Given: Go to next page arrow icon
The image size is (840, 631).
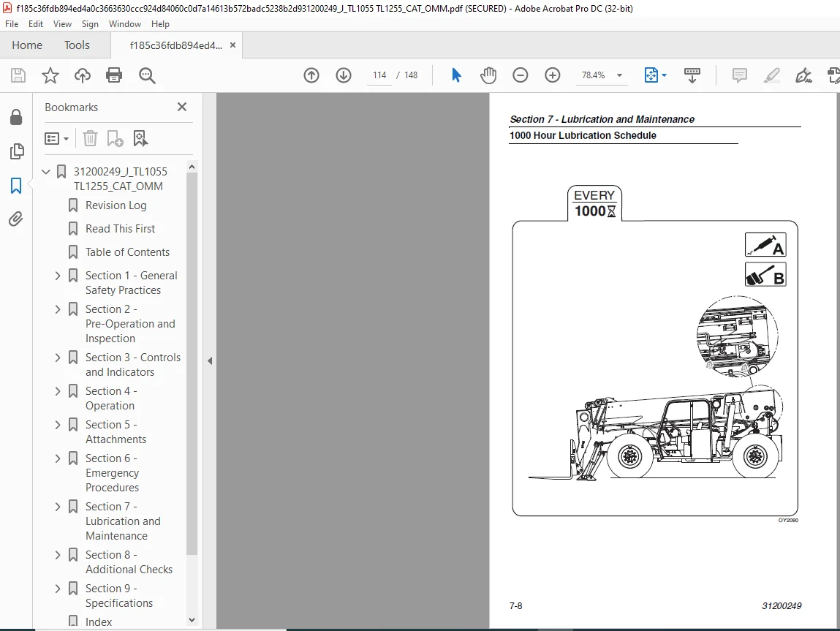Looking at the screenshot, I should [344, 75].
